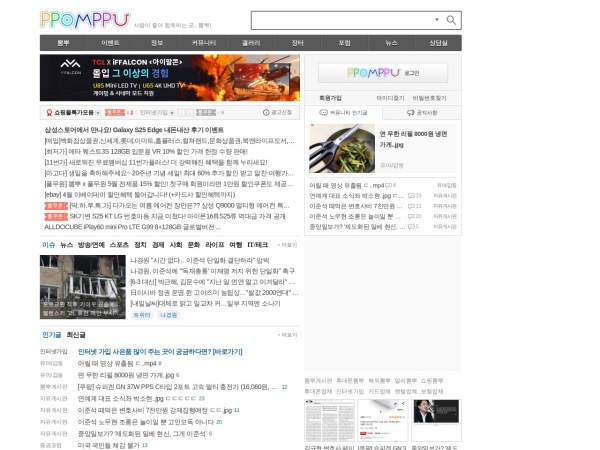Select the IT/테크 news category tab
Viewport: 600px width, 450px height.
coord(258,245)
